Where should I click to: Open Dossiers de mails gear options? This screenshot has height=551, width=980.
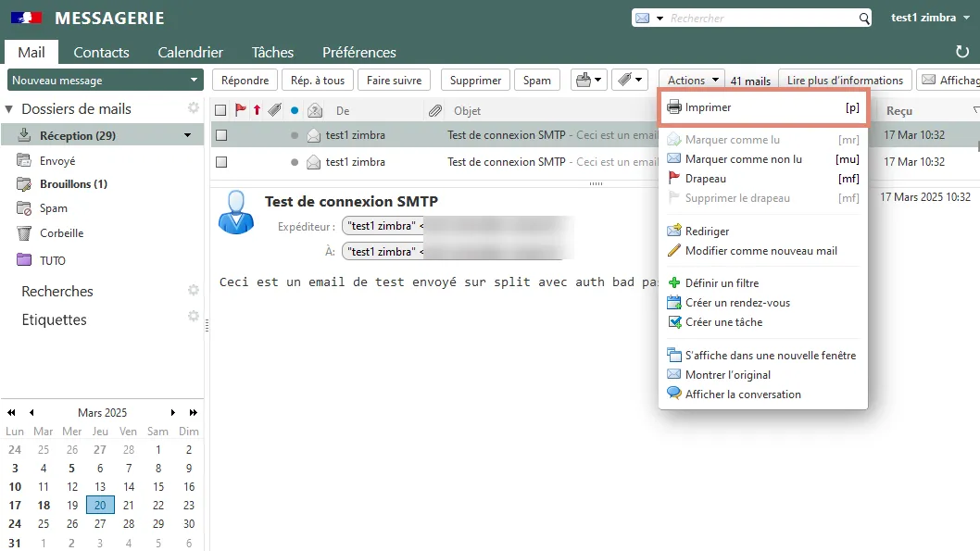coord(194,108)
